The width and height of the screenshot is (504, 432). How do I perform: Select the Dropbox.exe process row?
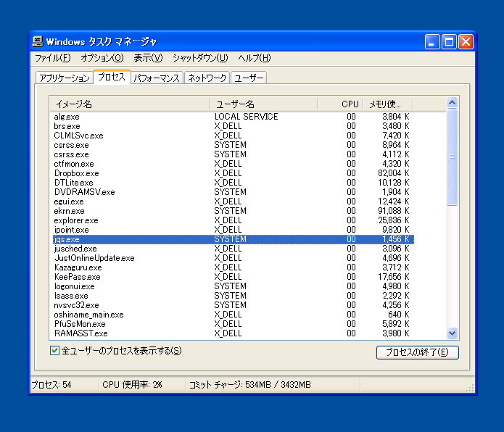coord(76,173)
